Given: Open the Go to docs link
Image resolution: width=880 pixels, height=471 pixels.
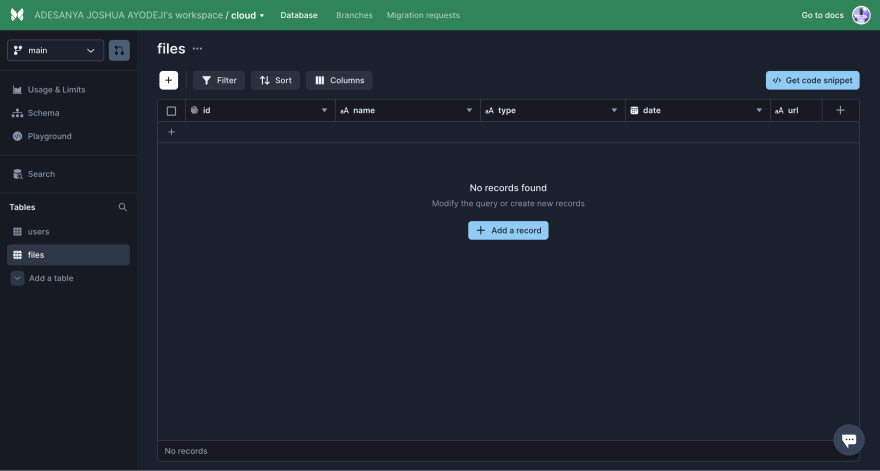Looking at the screenshot, I should click(x=822, y=15).
